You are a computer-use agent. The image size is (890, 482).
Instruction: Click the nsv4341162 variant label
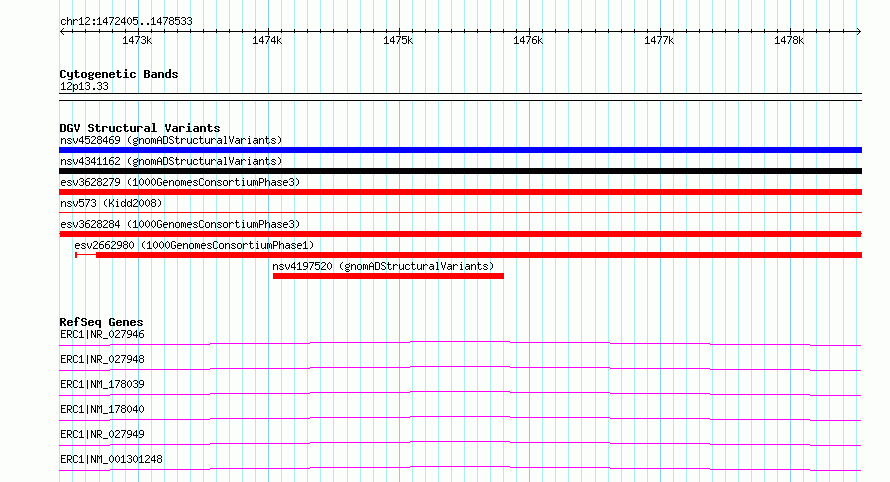point(171,161)
